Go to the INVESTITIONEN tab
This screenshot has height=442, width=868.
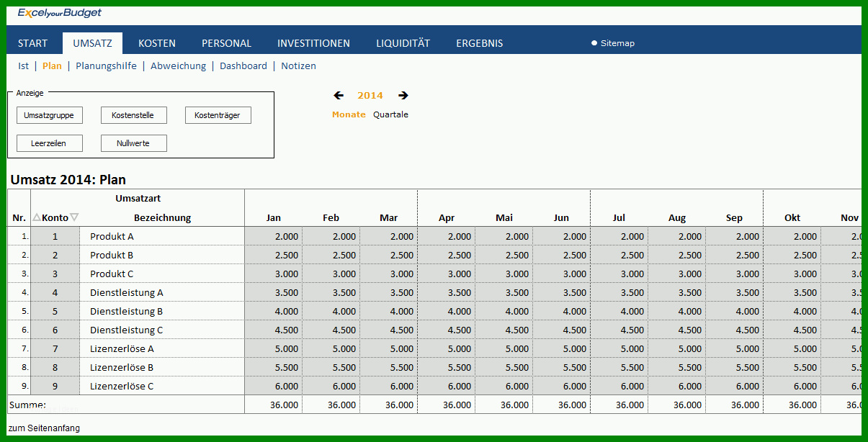(x=314, y=43)
